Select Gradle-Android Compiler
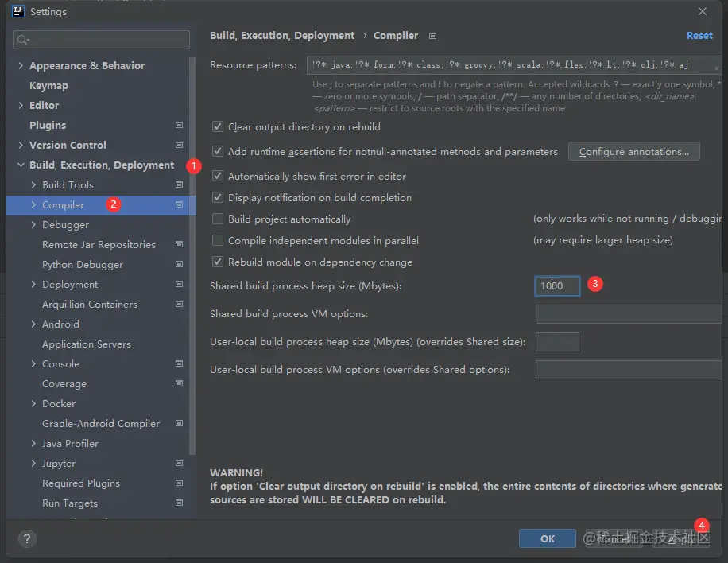 coord(101,423)
